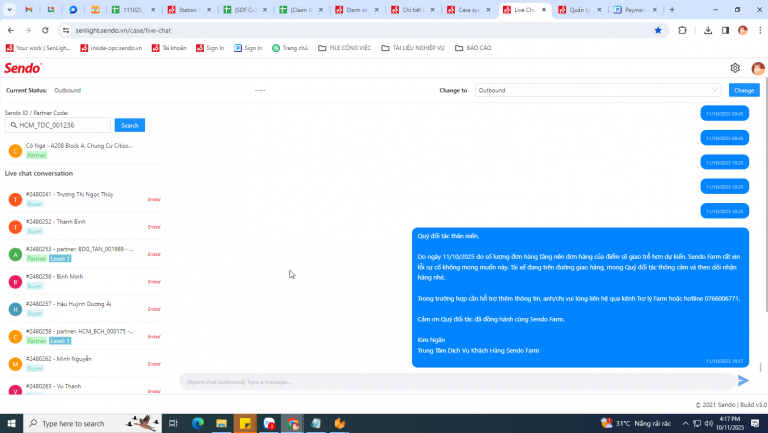This screenshot has height=433, width=768.
Task: Open TÀI LIỆU NGHIỆP VỤ bookmark folder
Action: tap(413, 48)
